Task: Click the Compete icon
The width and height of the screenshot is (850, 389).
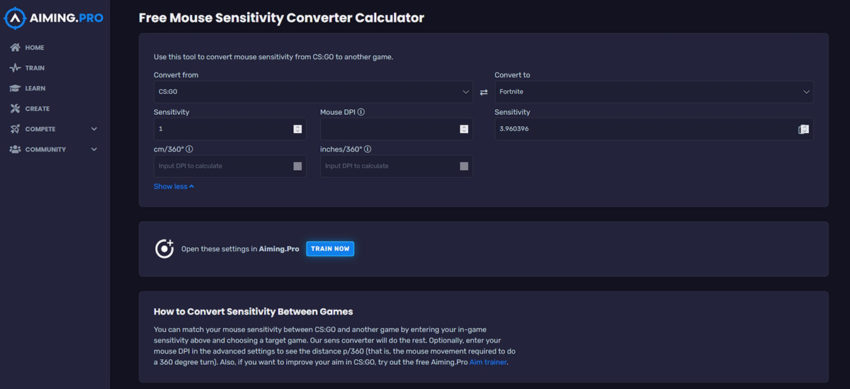Action: click(15, 129)
